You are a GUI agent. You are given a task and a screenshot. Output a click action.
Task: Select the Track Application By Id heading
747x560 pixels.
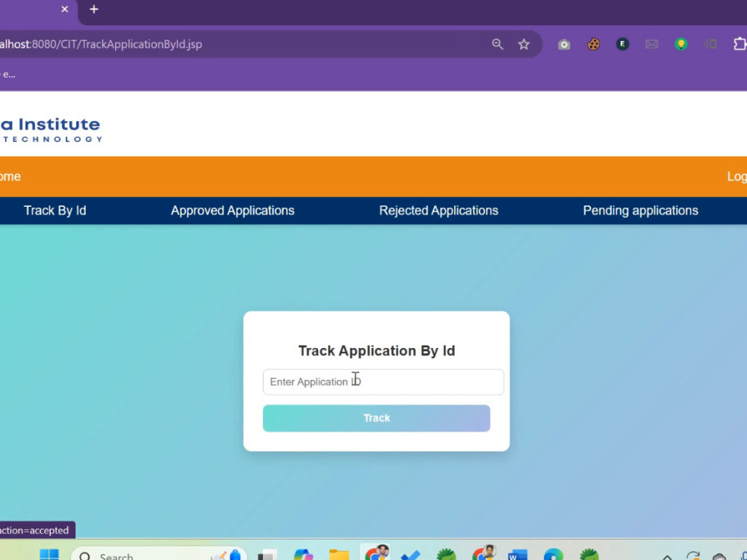click(x=376, y=351)
